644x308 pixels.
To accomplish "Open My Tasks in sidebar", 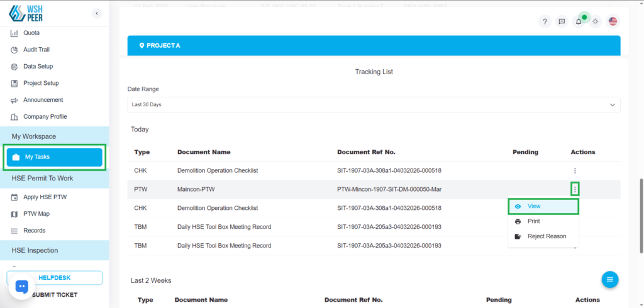I will (x=54, y=157).
